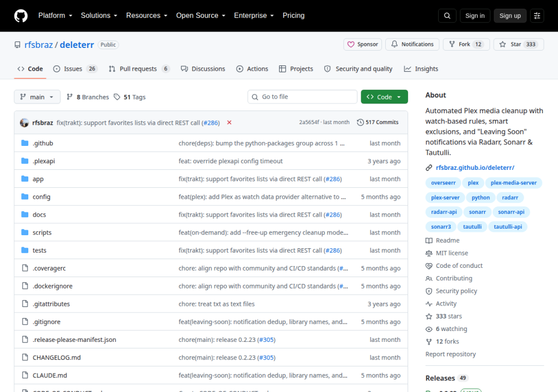The image size is (558, 392).
Task: Open the tests folder name
Action: pyautogui.click(x=39, y=250)
